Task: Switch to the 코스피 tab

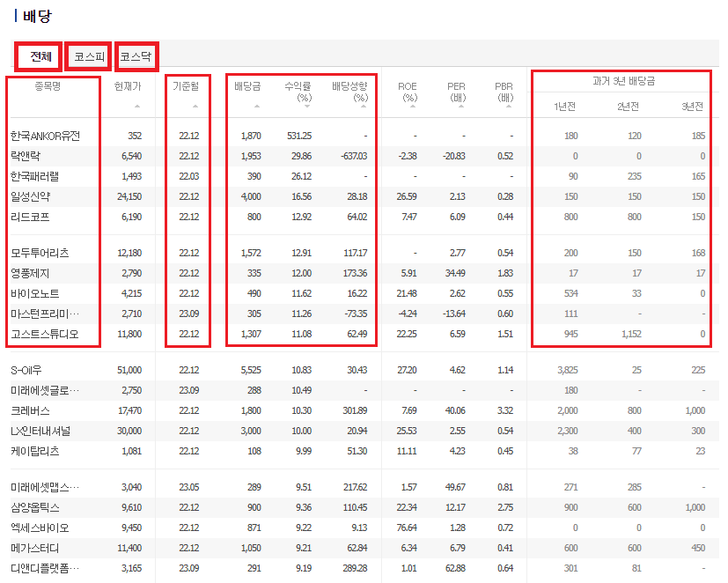Action: tap(88, 56)
